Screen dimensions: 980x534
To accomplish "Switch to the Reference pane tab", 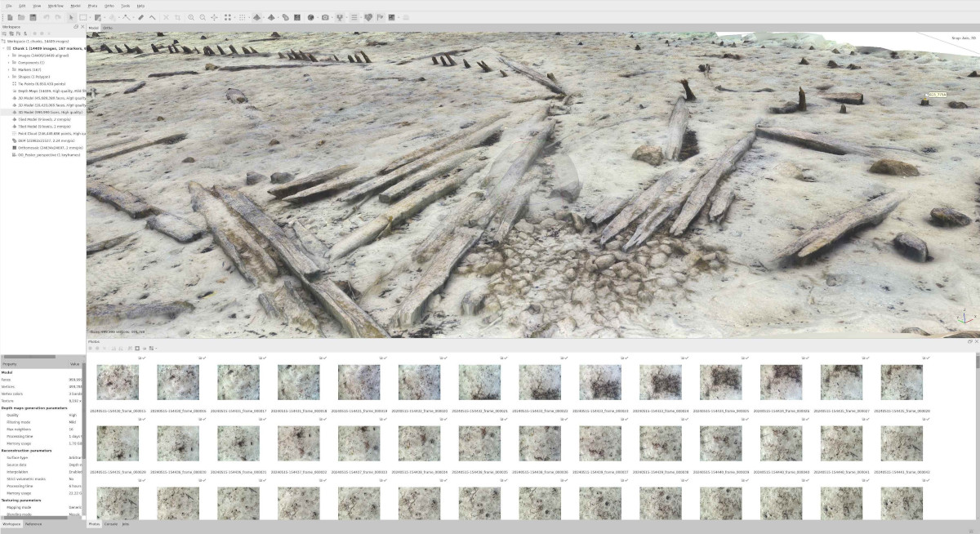I will pyautogui.click(x=33, y=523).
